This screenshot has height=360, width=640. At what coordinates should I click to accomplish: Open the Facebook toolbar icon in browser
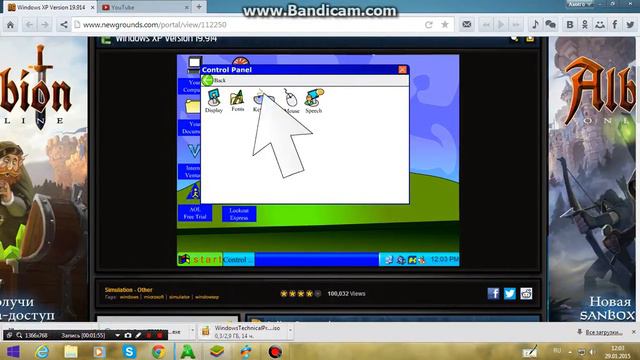[x=615, y=25]
